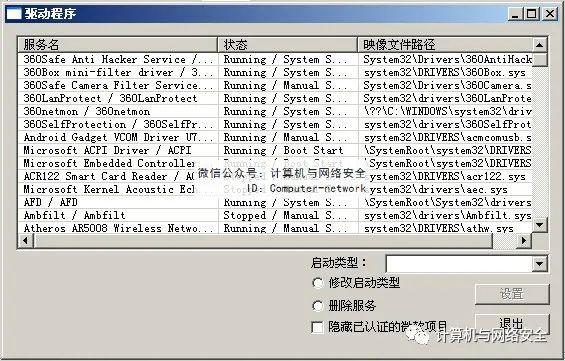Select the 360SelfProtection service row

coord(275,124)
